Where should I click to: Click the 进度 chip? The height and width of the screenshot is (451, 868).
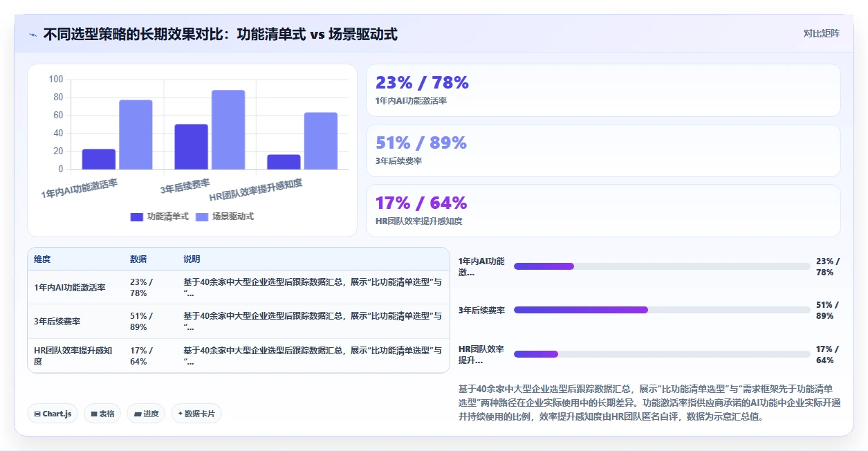click(x=146, y=414)
